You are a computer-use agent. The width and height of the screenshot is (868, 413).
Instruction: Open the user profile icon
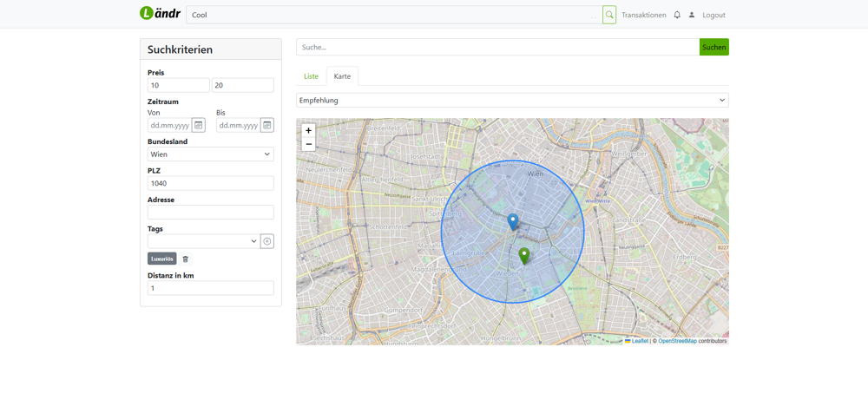692,15
